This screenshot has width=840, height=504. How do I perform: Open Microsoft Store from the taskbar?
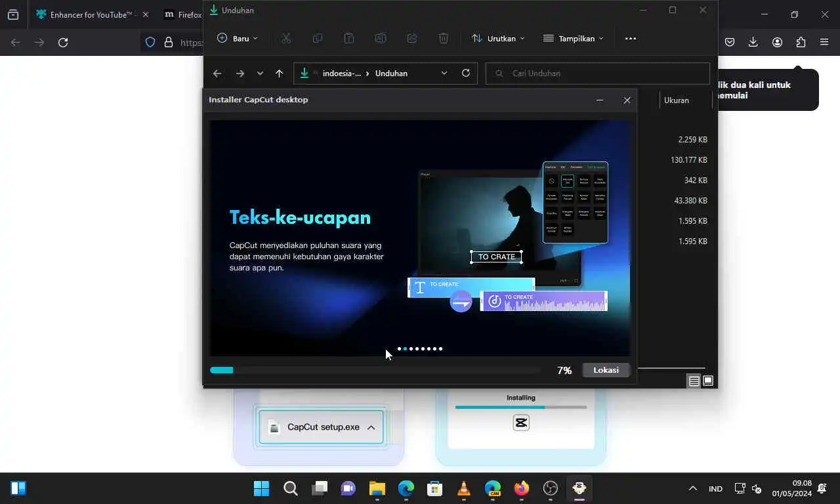(434, 488)
